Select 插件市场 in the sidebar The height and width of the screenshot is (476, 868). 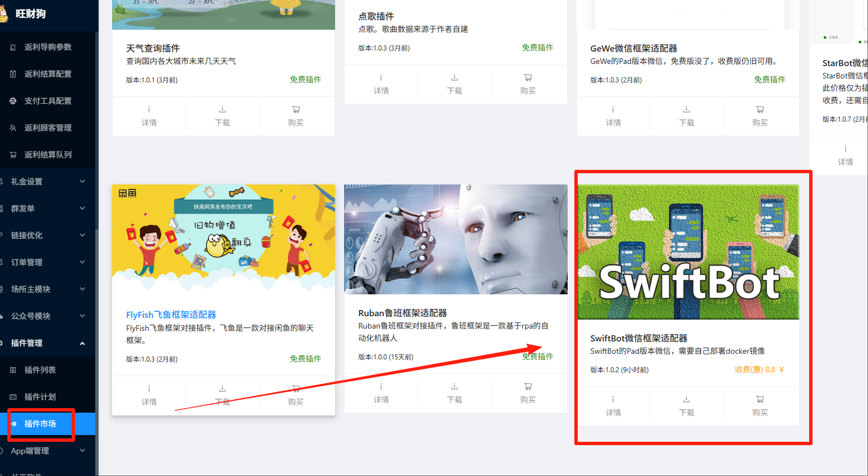point(40,424)
